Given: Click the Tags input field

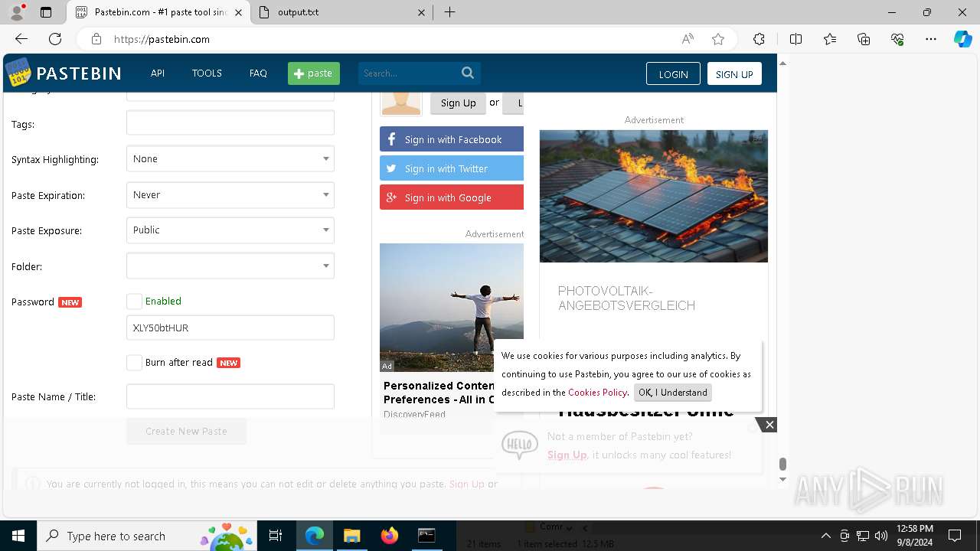Looking at the screenshot, I should [x=230, y=123].
